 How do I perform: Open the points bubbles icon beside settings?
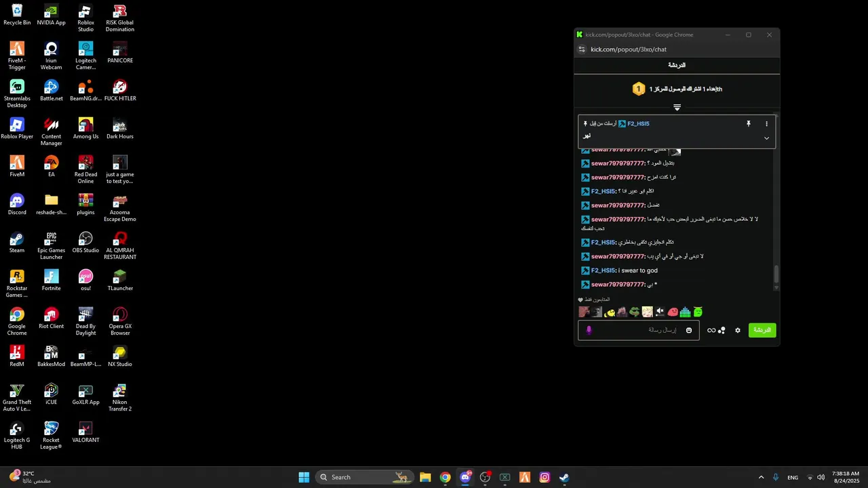click(x=722, y=331)
